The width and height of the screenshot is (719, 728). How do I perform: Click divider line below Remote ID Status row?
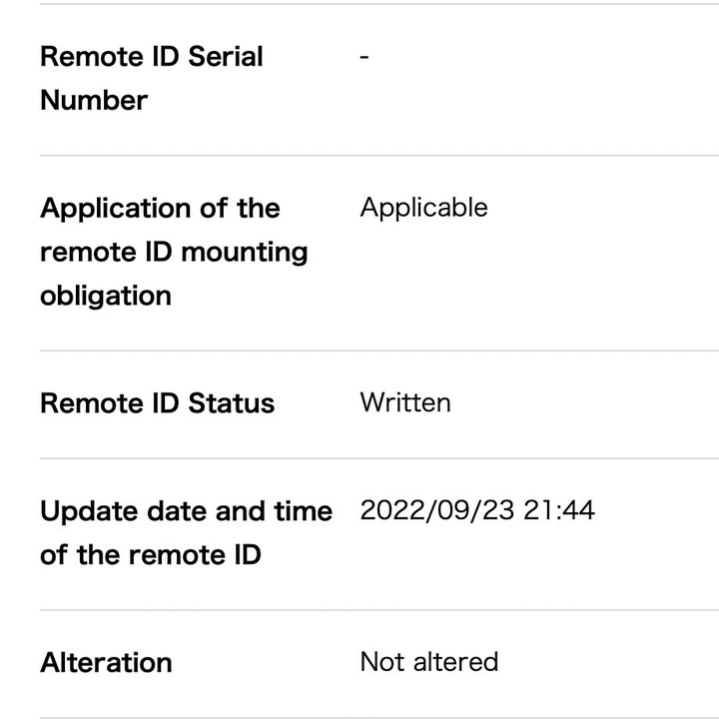379,458
